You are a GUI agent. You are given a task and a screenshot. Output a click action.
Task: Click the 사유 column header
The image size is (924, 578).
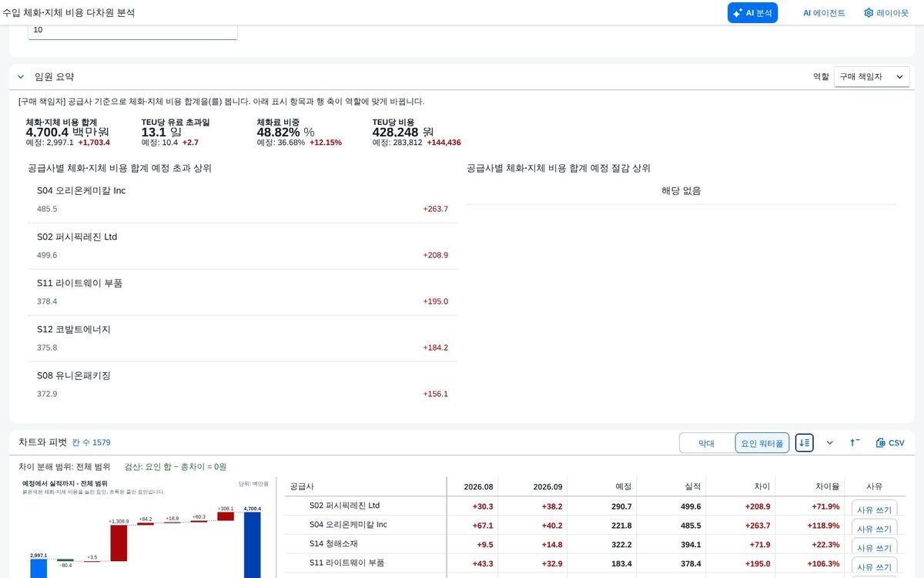[874, 486]
